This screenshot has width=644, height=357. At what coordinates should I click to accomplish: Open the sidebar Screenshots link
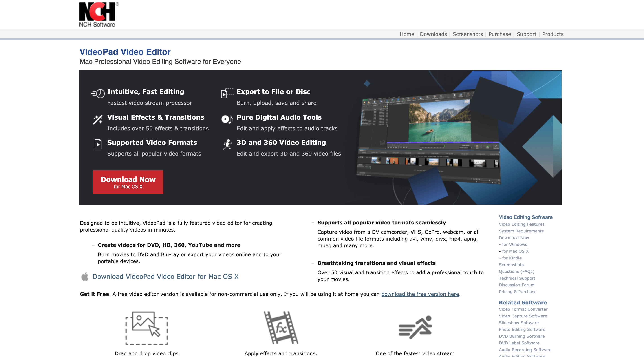[x=511, y=265]
